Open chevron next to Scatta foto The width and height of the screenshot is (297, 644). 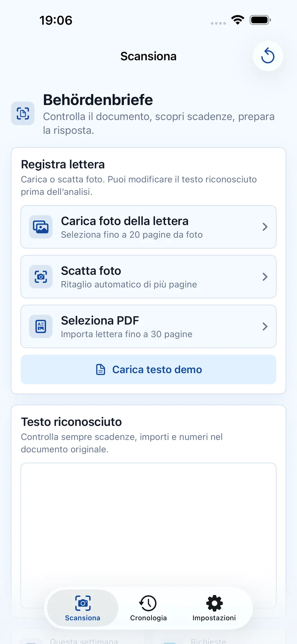click(x=265, y=277)
